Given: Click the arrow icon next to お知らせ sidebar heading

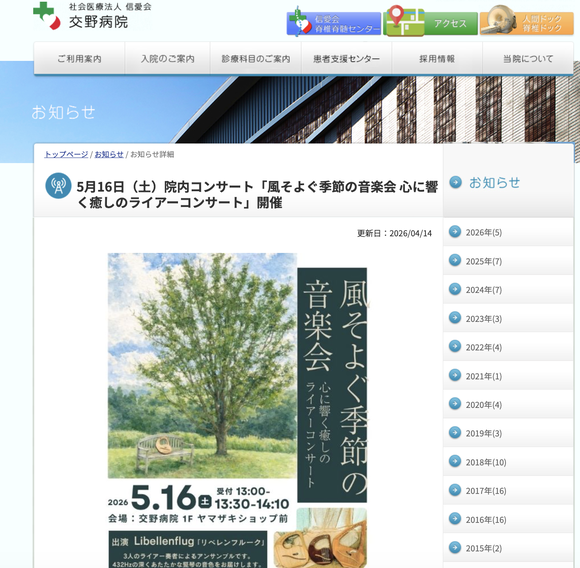Looking at the screenshot, I should 455,182.
